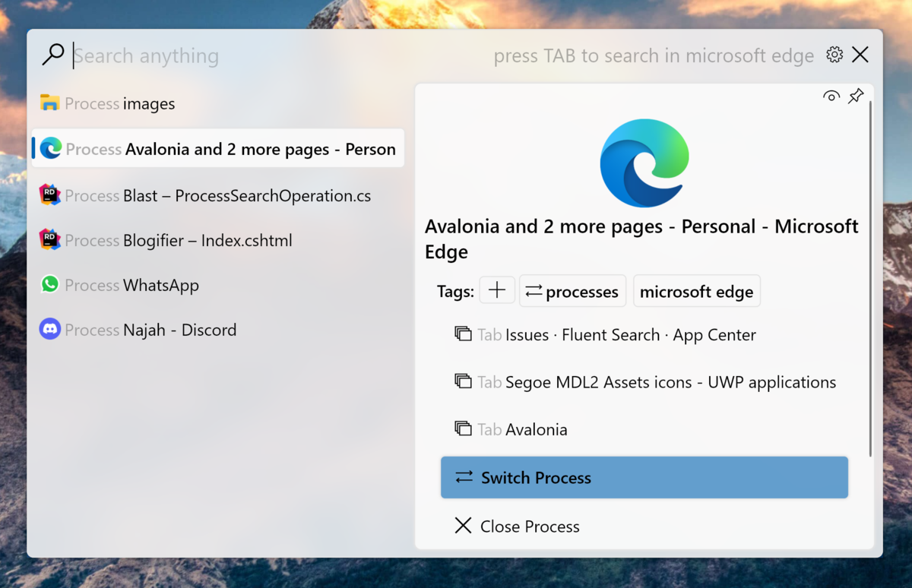
Task: Click the preview panel vertical scrollbar
Action: [x=871, y=277]
